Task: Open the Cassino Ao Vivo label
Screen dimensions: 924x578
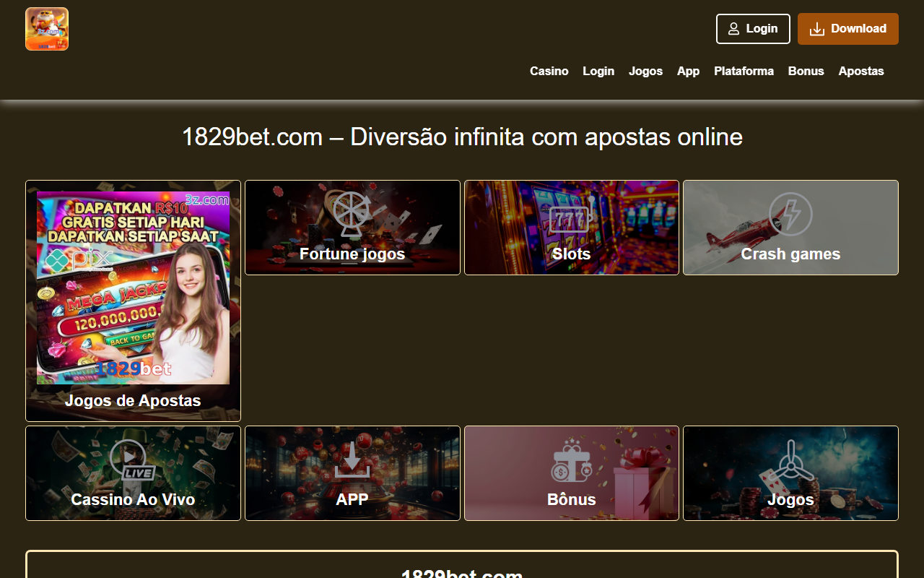Action: pyautogui.click(x=133, y=499)
